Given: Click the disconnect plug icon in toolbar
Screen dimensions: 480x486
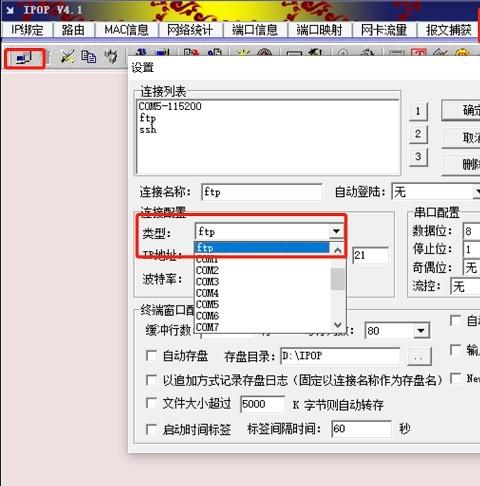Looking at the screenshot, I should [x=67, y=57].
